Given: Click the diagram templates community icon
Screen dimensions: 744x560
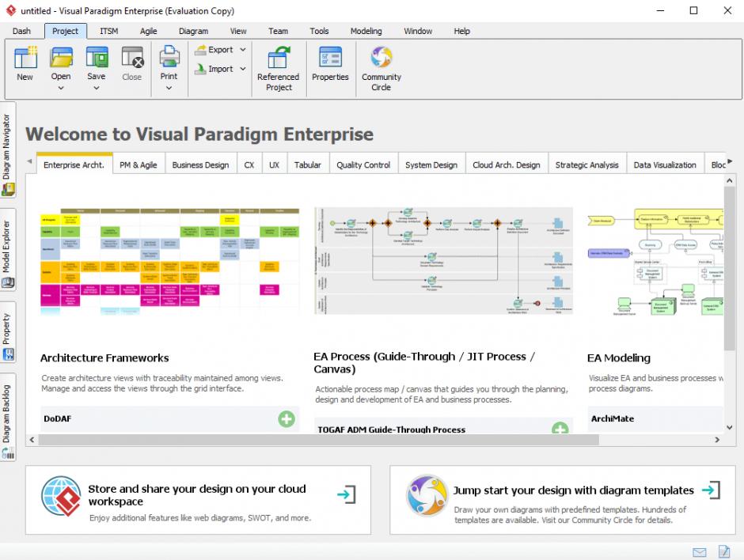Looking at the screenshot, I should pos(427,495).
